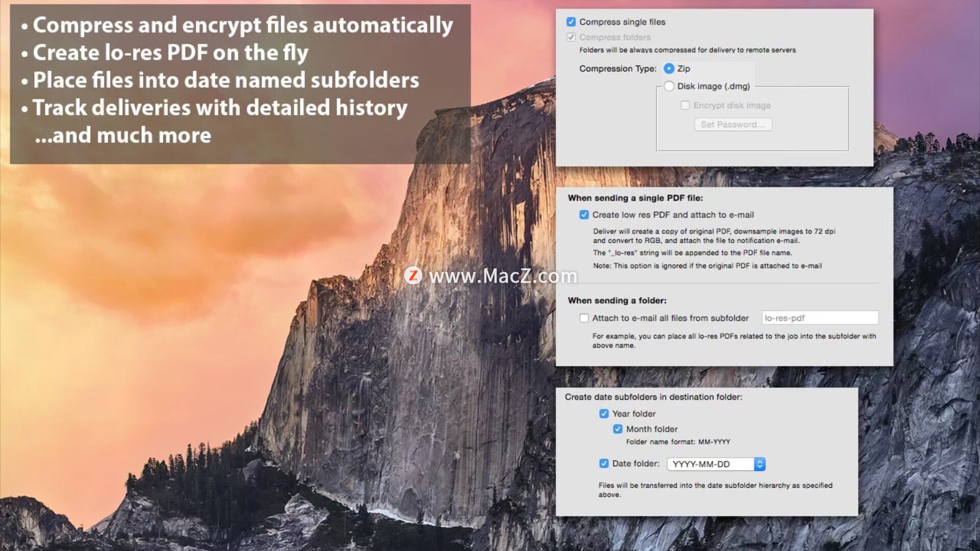Image resolution: width=980 pixels, height=551 pixels.
Task: Toggle the Month folder checkbox
Action: click(x=618, y=429)
